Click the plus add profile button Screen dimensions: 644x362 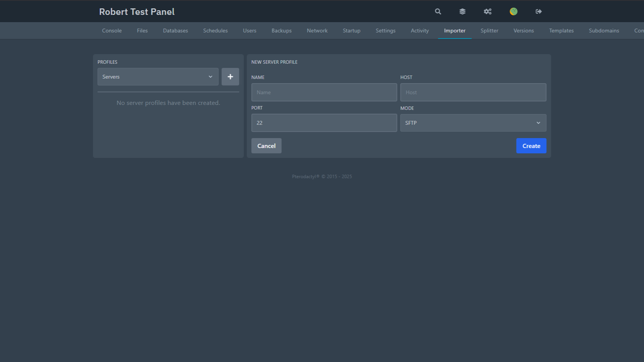click(230, 77)
